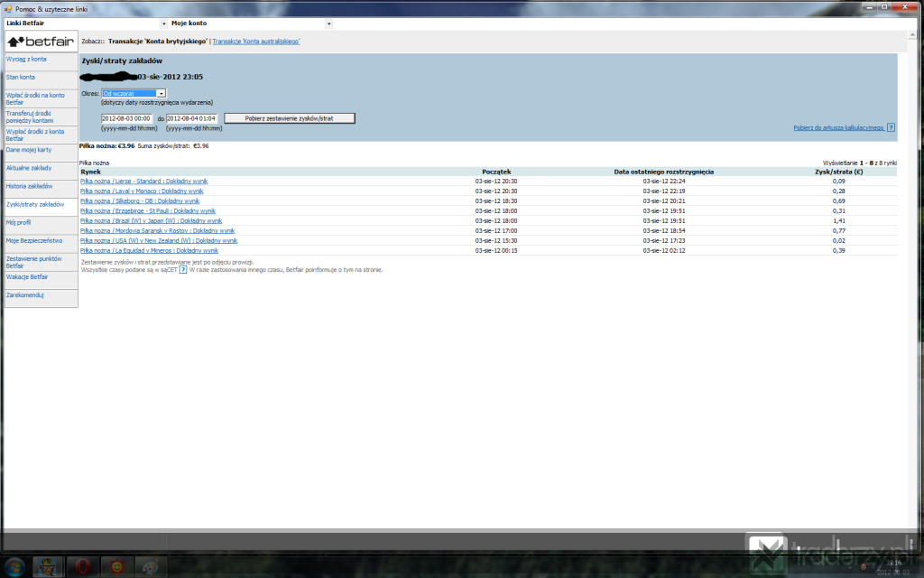Open the Okres period dropdown
Viewport: 924px width, 578px height.
point(161,93)
